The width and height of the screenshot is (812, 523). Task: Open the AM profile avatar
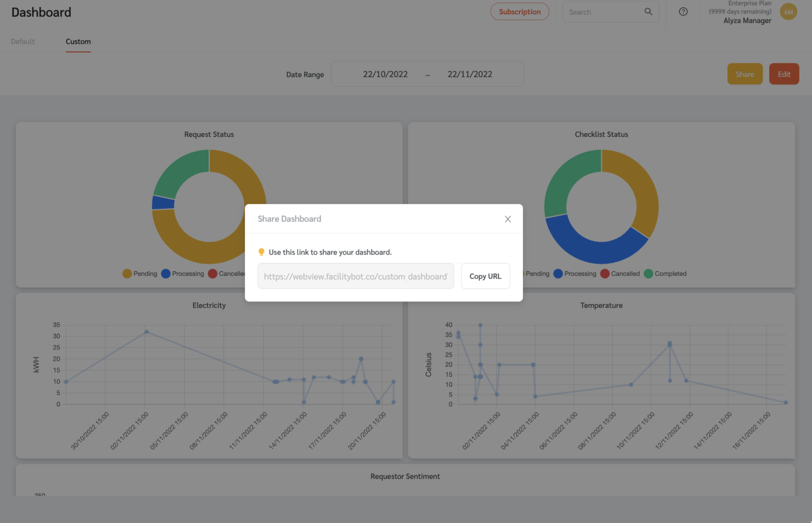[x=788, y=11]
